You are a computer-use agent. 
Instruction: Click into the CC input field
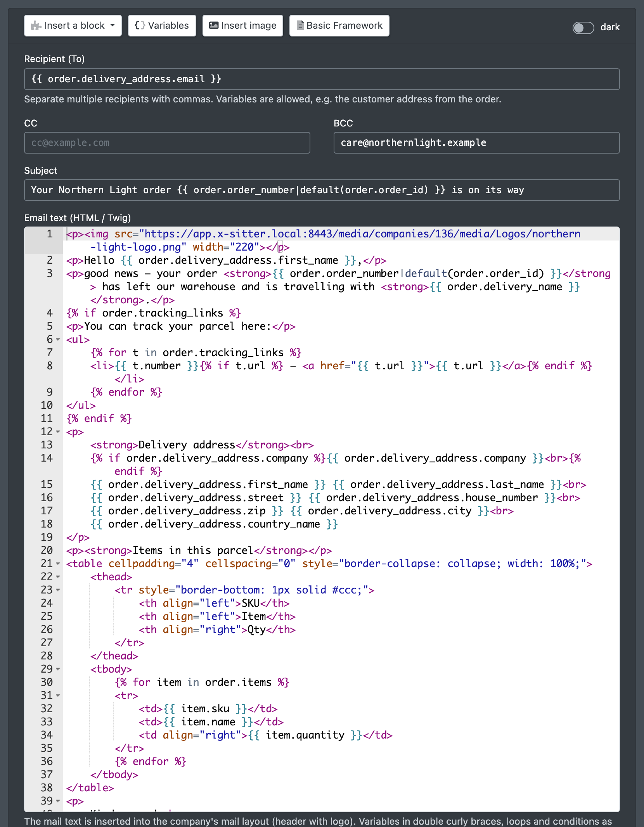(x=167, y=143)
